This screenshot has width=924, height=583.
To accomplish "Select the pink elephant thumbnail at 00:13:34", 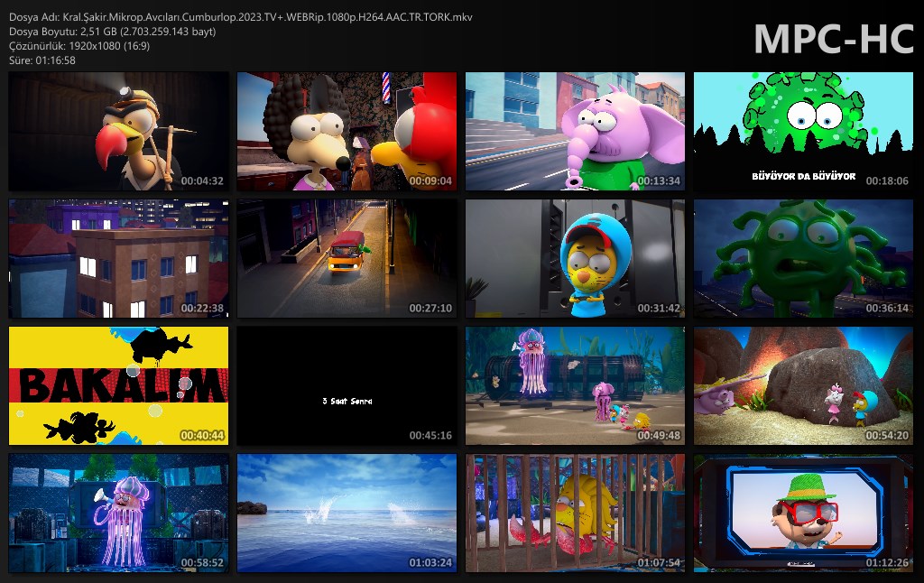I will [x=575, y=132].
